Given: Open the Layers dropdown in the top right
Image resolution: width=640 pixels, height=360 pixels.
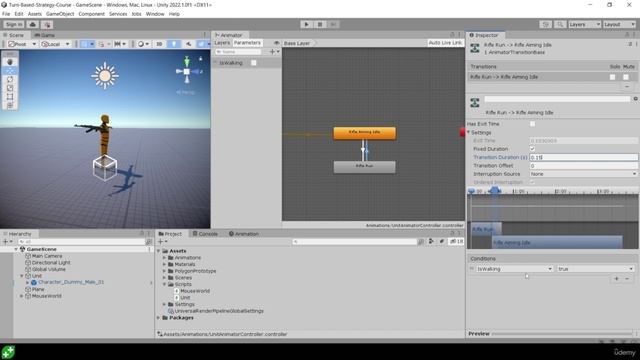Looking at the screenshot, I should (x=584, y=24).
